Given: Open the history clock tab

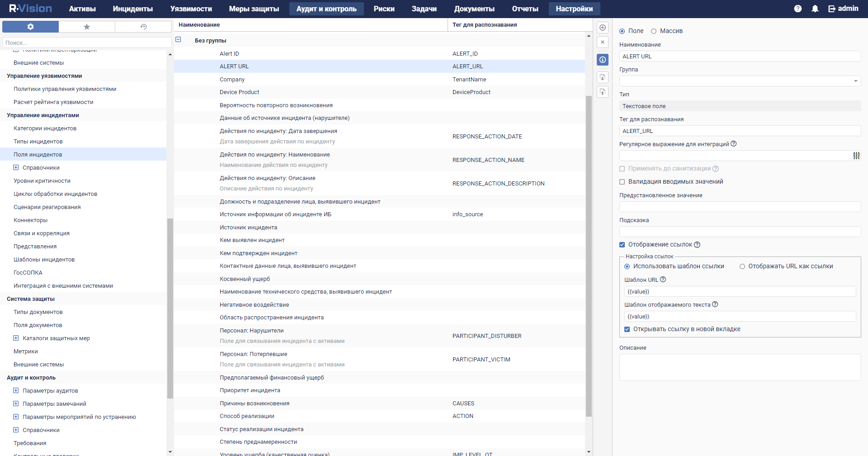Looking at the screenshot, I should click(143, 27).
